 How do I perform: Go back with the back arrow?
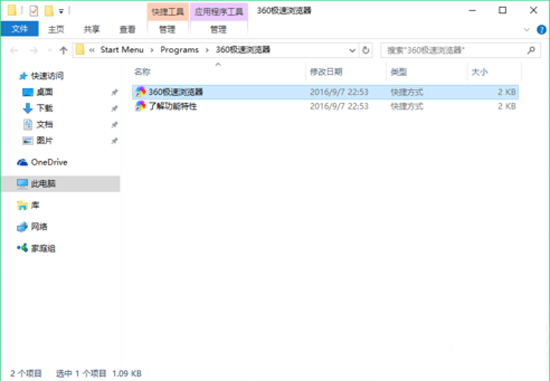tap(14, 51)
